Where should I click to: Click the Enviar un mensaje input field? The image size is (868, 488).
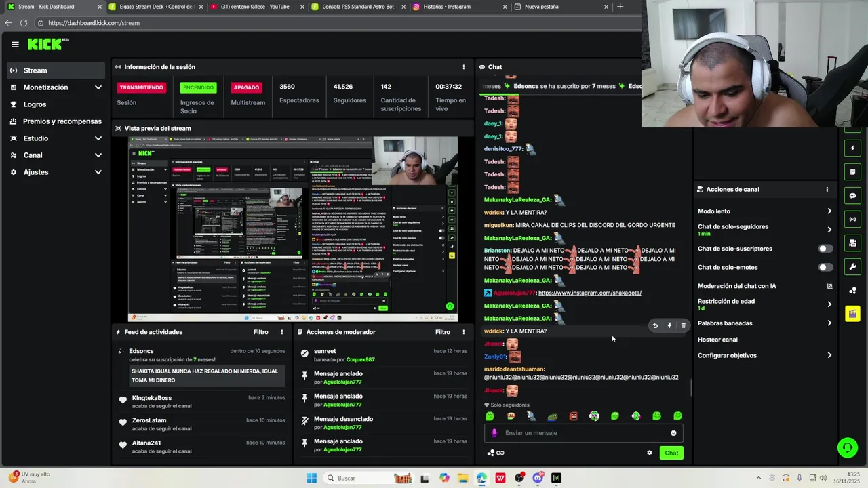[x=583, y=433]
